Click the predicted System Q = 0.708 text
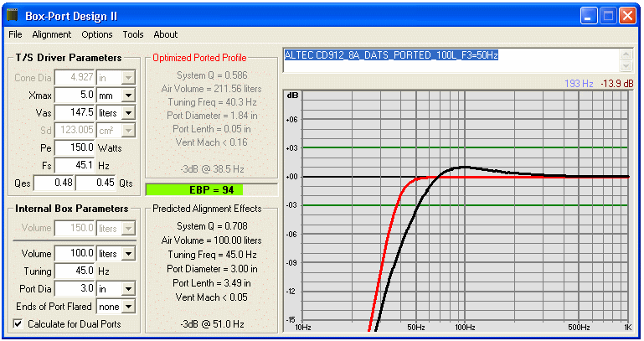The image size is (644, 341). pyautogui.click(x=212, y=226)
